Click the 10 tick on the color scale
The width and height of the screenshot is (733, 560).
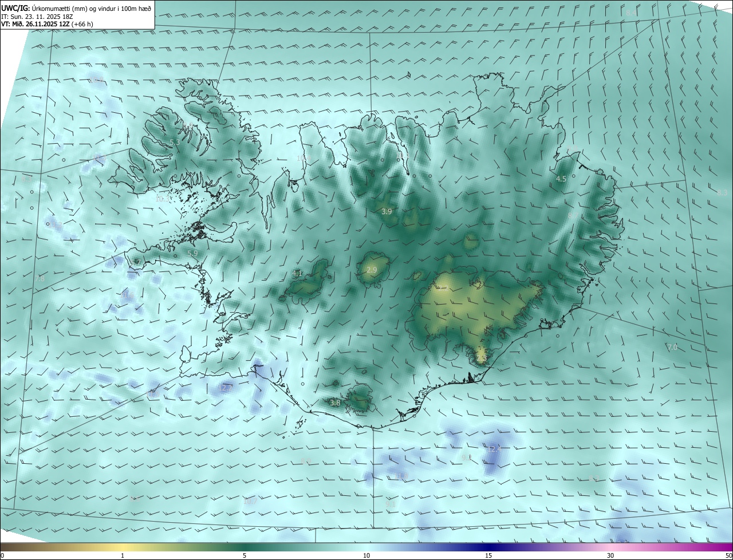366,555
